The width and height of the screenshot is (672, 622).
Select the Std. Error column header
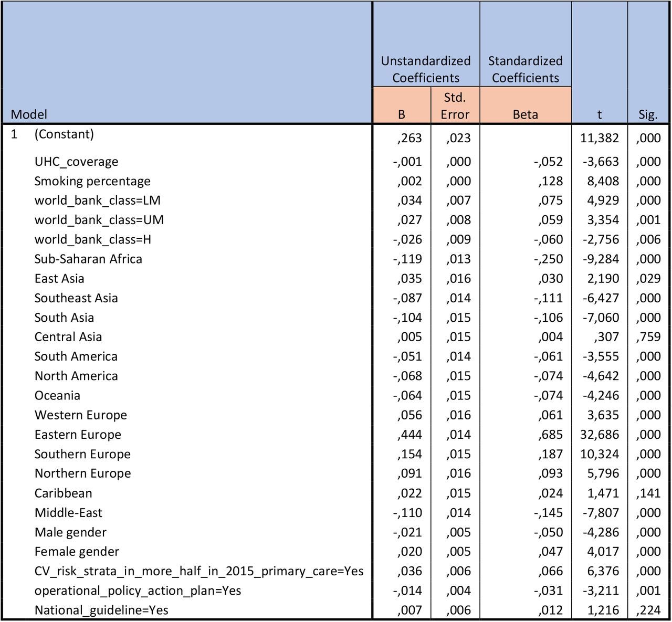(455, 106)
